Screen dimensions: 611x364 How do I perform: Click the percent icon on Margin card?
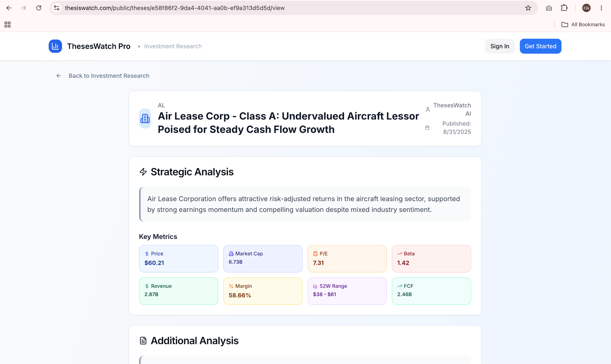point(231,286)
